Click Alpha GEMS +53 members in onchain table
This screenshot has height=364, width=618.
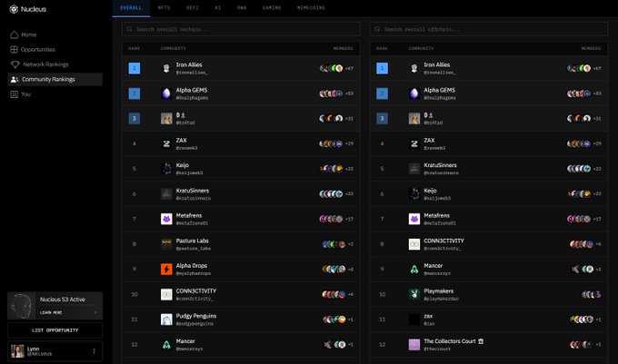pos(336,93)
